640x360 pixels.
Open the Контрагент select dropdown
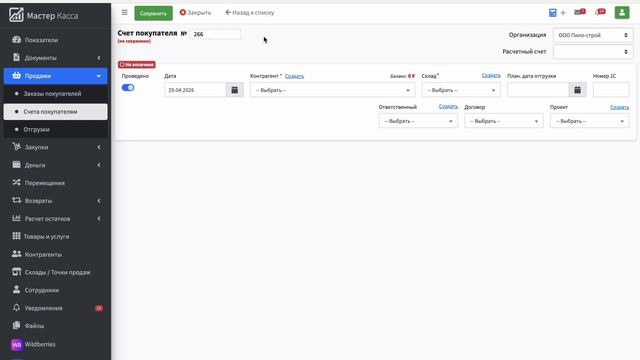click(332, 90)
